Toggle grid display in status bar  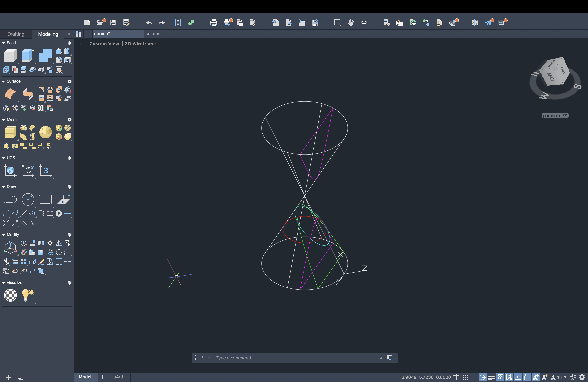[456, 377]
